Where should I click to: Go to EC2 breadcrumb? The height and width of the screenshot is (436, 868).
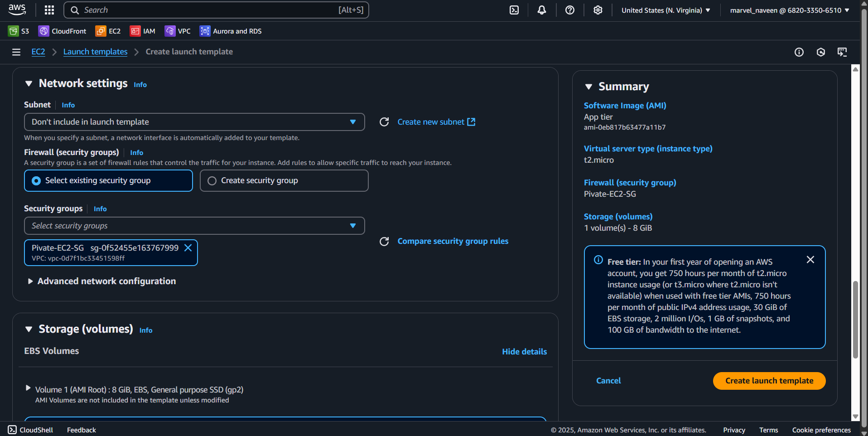38,52
